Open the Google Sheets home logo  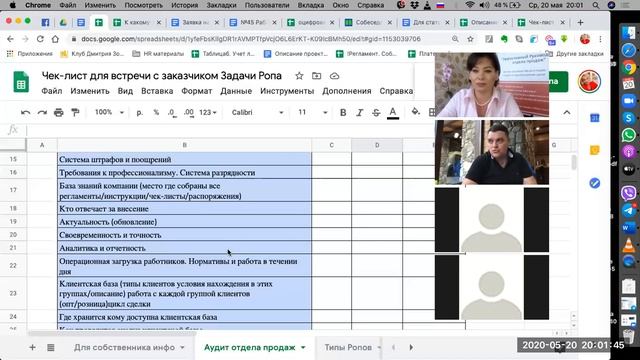click(21, 81)
